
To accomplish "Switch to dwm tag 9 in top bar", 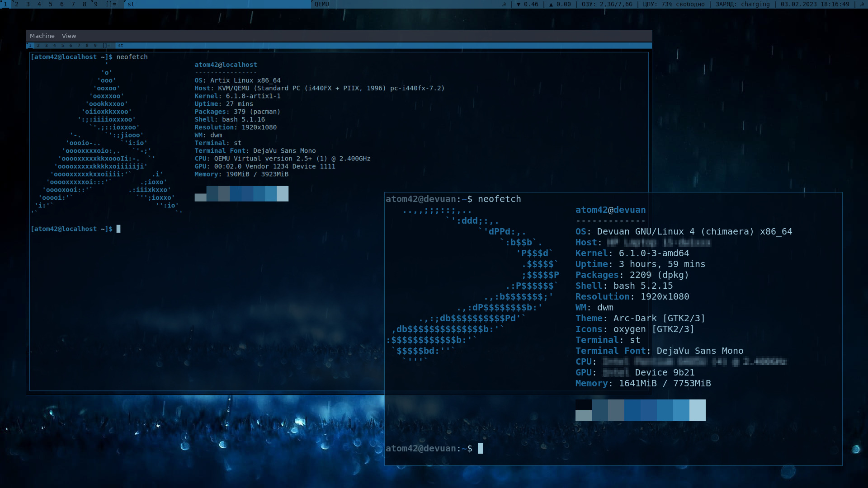I will tap(95, 4).
